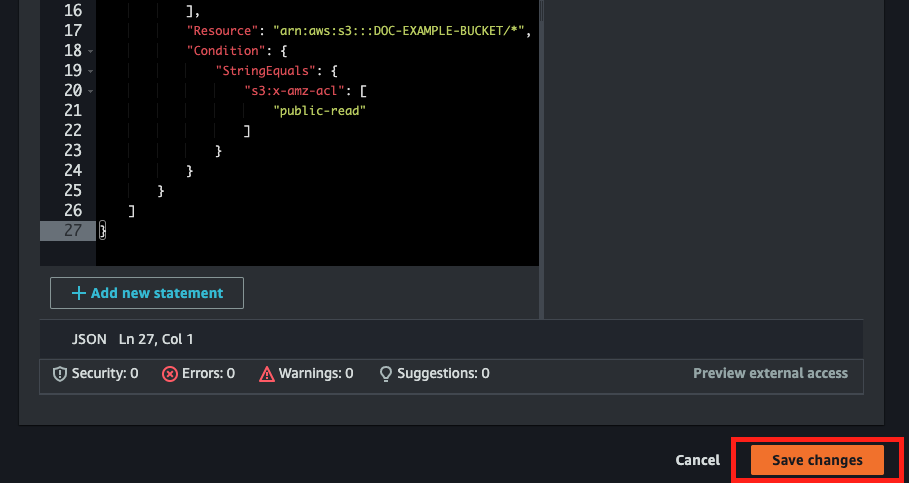
Task: Click the Suggestions lightbulb icon
Action: tap(385, 373)
